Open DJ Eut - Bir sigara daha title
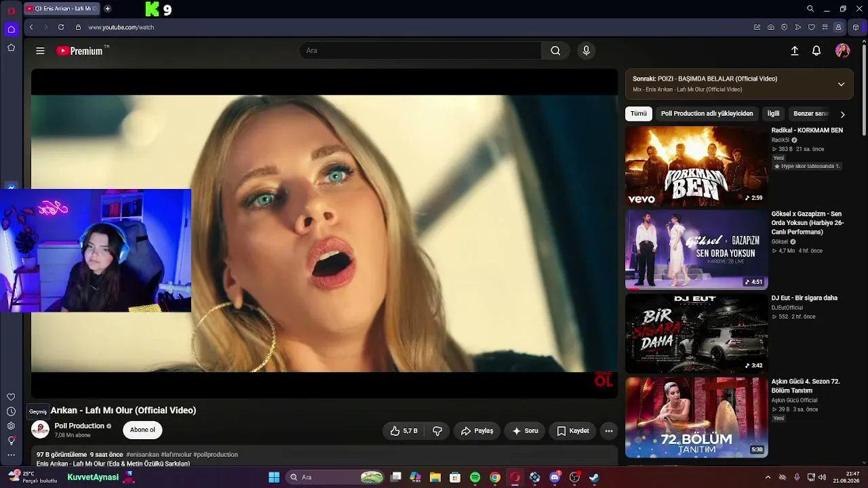The width and height of the screenshot is (868, 488). pos(804,298)
